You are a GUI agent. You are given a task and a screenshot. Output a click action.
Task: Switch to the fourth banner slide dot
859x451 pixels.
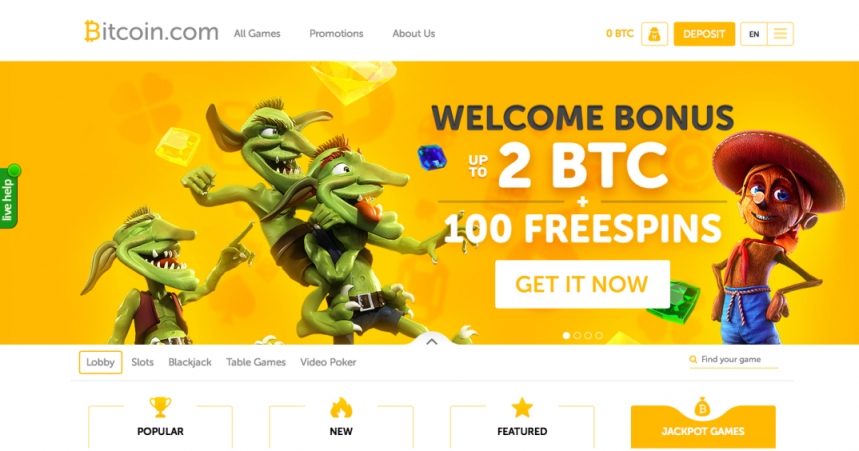(599, 335)
